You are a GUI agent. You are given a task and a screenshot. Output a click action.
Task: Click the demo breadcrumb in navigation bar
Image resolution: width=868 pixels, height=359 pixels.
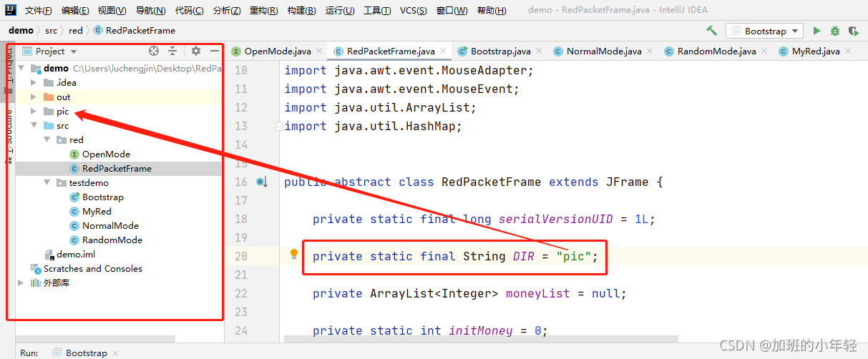pyautogui.click(x=21, y=30)
